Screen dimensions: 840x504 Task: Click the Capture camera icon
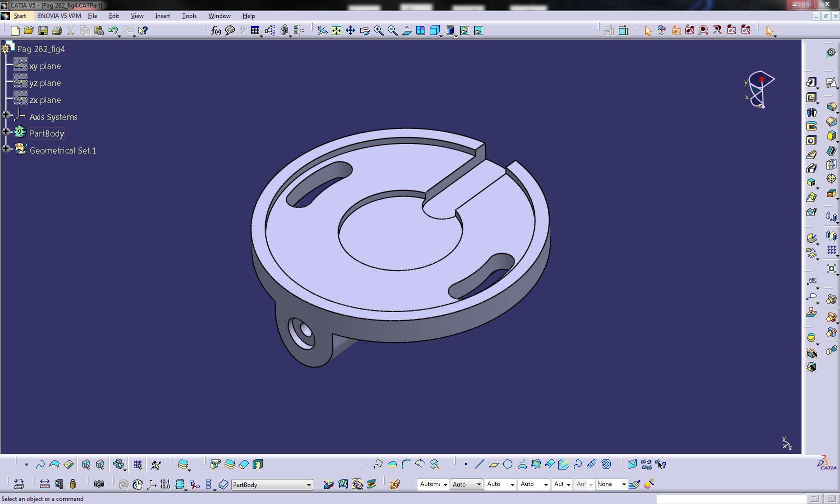coord(99,484)
